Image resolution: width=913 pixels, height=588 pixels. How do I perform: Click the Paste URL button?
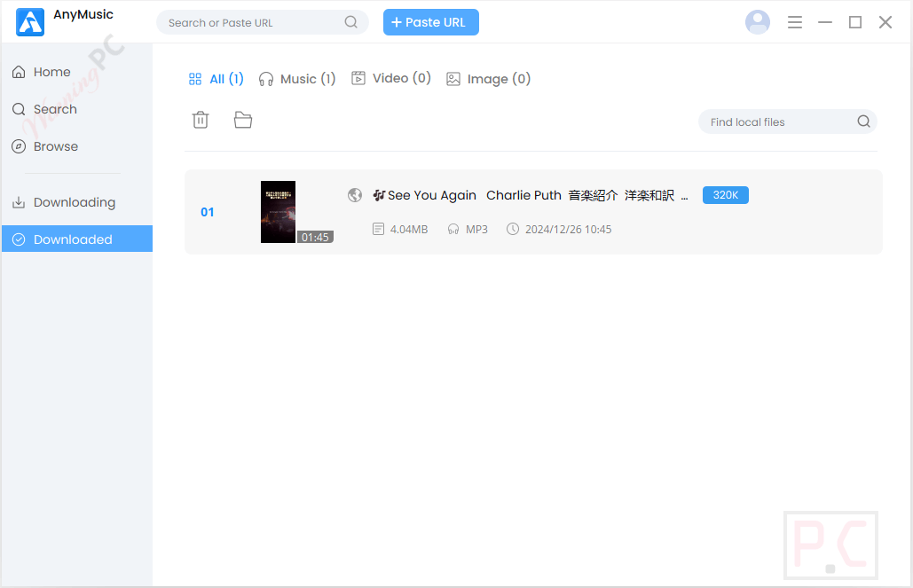[431, 22]
